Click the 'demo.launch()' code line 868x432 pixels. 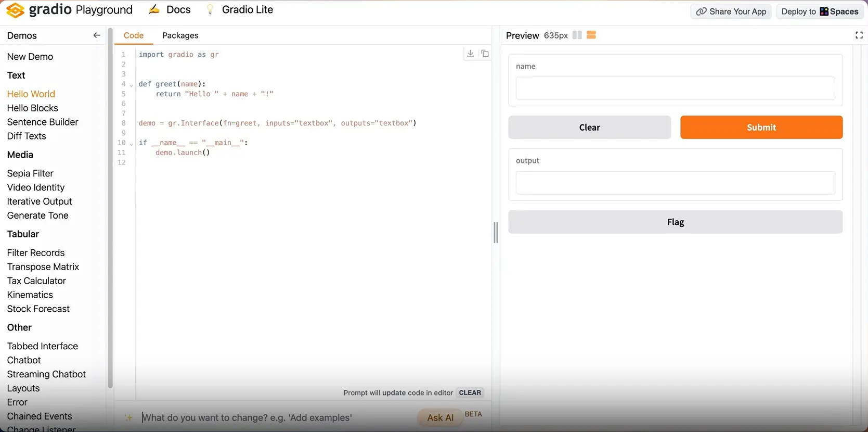click(183, 153)
